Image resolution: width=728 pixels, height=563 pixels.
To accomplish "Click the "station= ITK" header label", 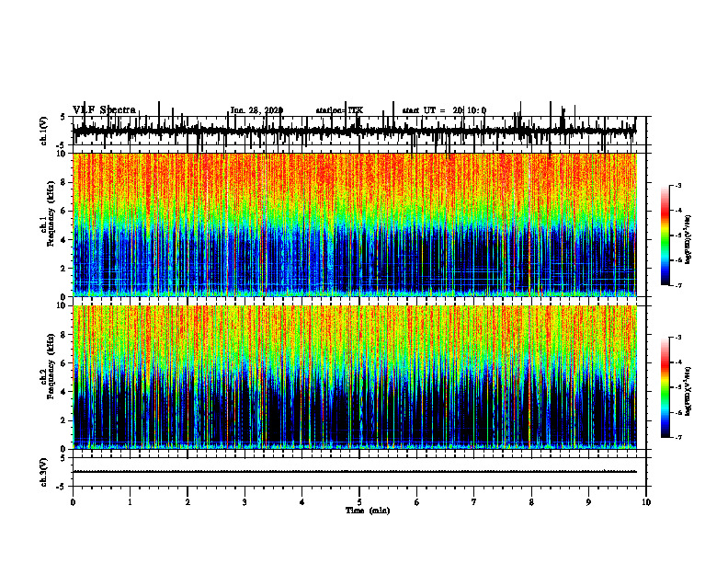I will point(339,110).
